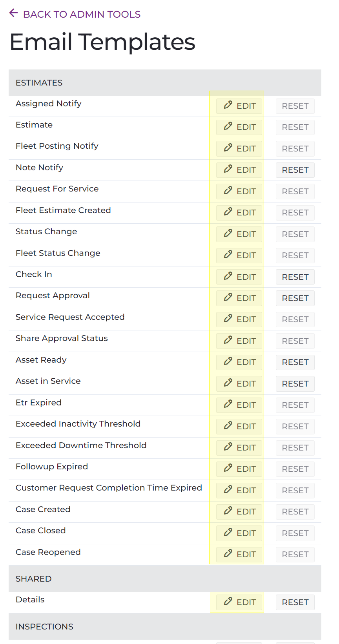Reset the Check In email template
This screenshot has height=644, width=339.
295,277
